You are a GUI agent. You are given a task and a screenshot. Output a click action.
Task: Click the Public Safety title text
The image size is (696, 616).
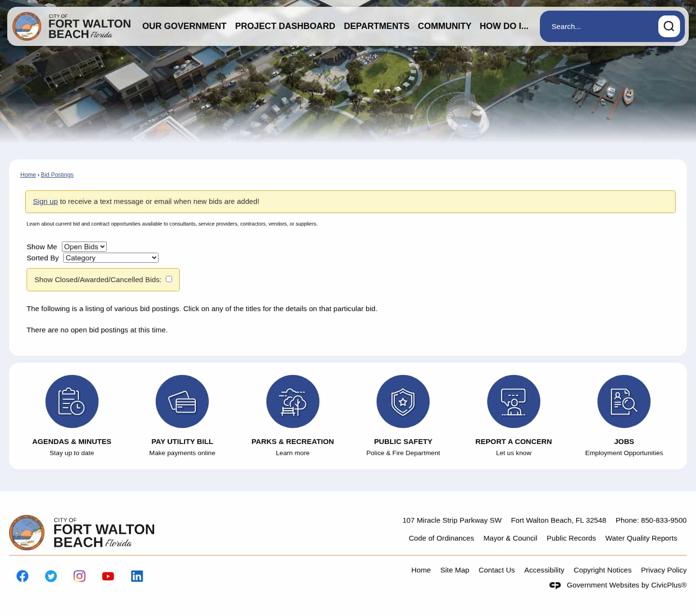403,442
